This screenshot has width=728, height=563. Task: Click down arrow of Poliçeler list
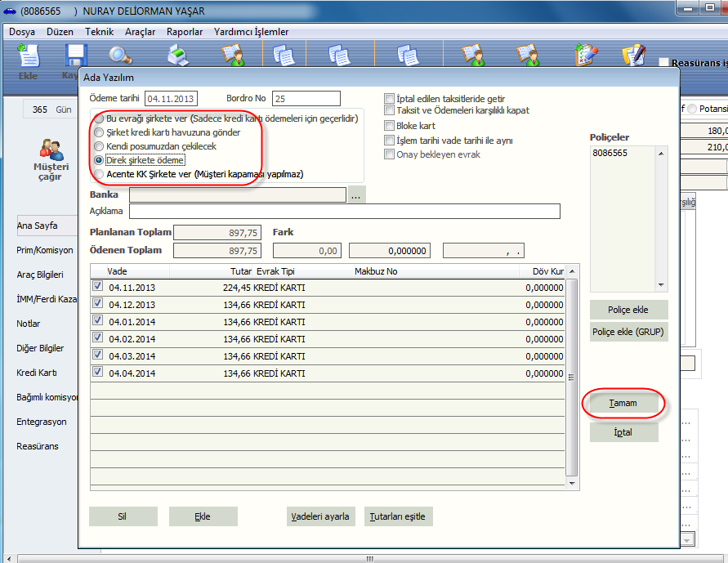(662, 285)
